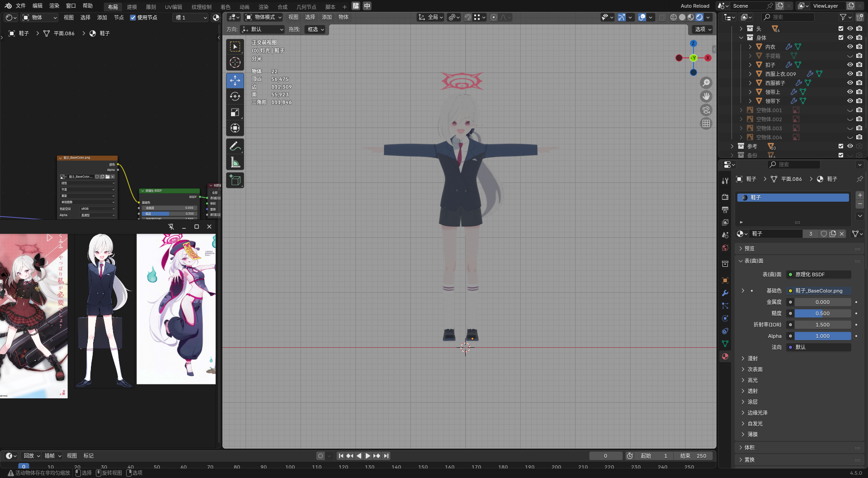Click the 起始 start frame field
Image resolution: width=868 pixels, height=478 pixels.
(653, 456)
